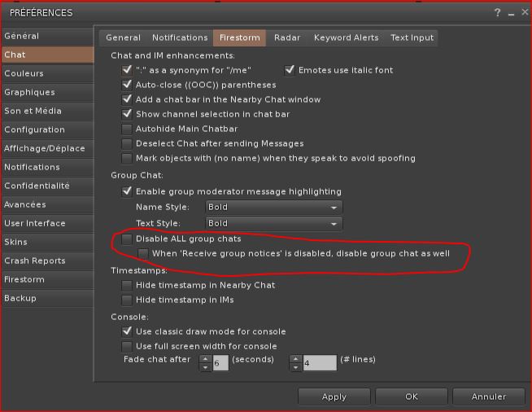Screen dimensions: 532x412
Task: Toggle Enable group moderator message highlighting
Action: point(127,191)
